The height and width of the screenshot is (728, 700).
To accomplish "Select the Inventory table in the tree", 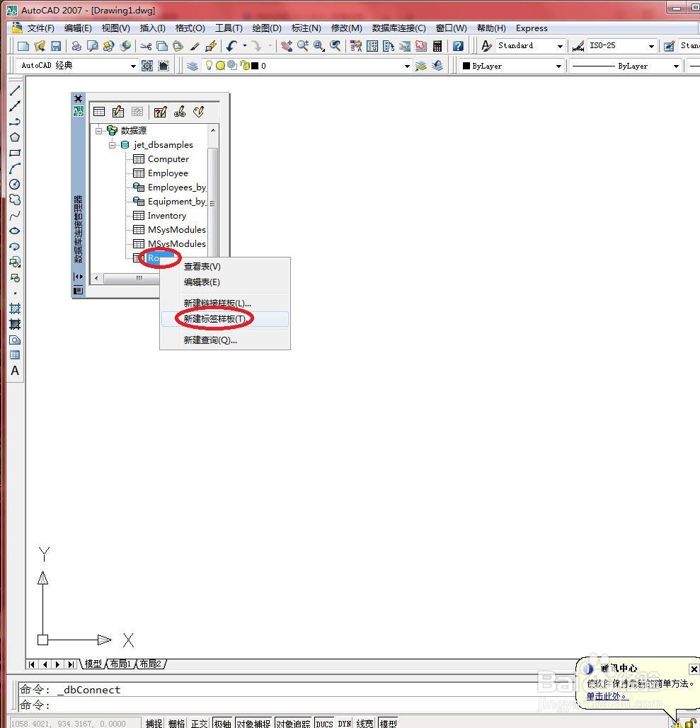I will (167, 215).
